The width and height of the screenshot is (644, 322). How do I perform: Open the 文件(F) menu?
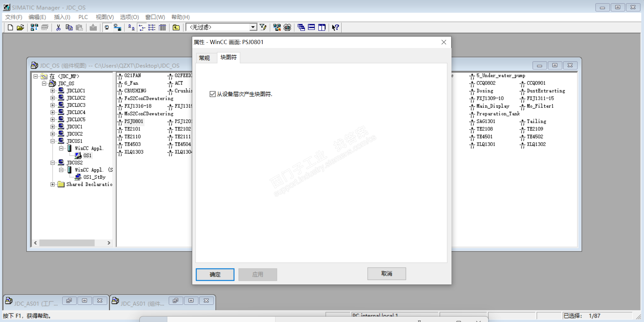point(14,17)
